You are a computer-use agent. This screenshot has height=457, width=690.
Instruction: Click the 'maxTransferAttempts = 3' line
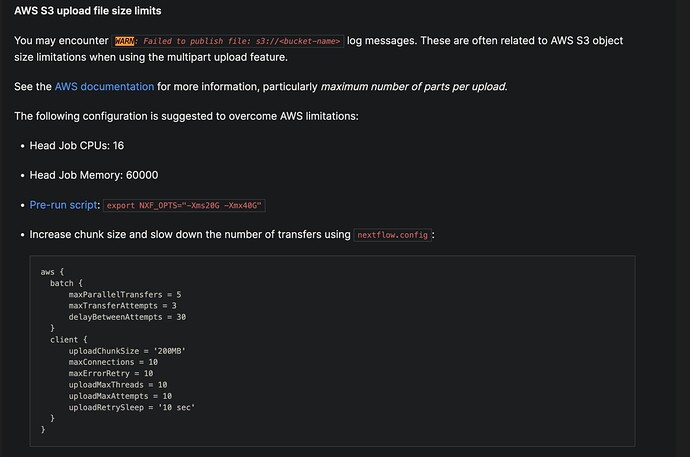122,305
